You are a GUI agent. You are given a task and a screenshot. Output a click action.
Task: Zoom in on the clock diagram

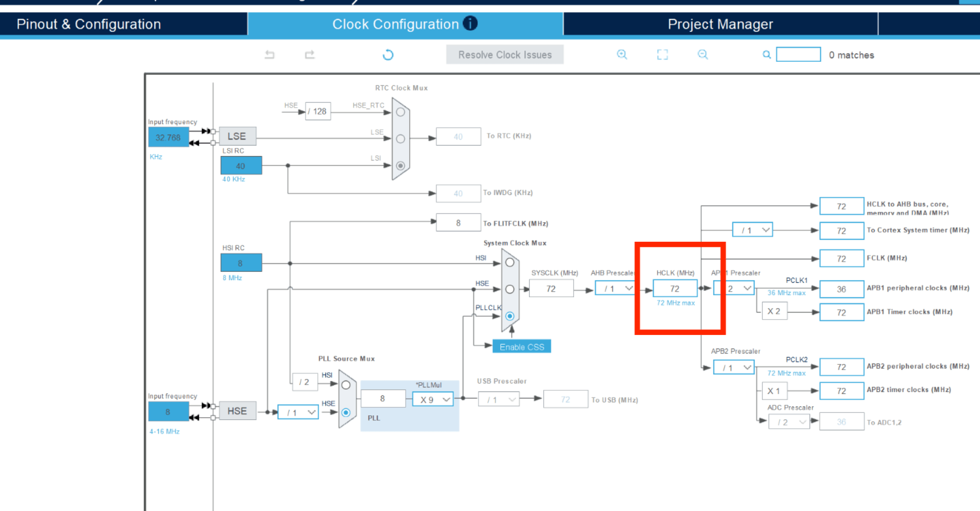[x=622, y=54]
